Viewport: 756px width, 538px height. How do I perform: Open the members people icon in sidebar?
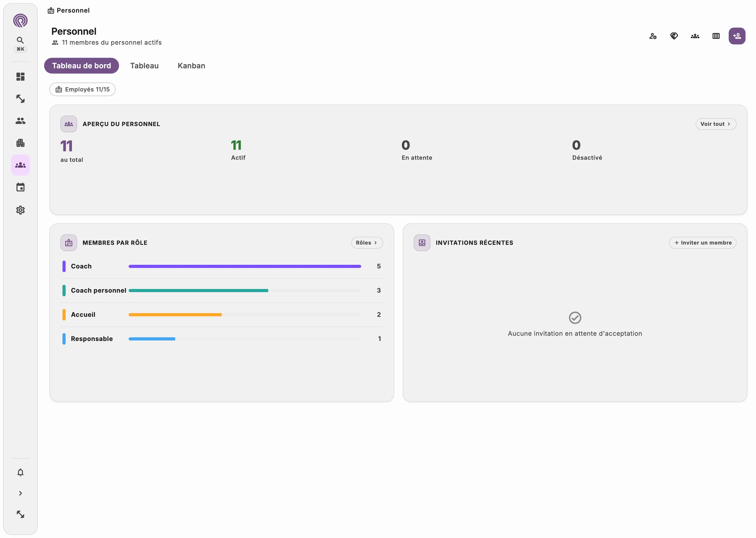pos(20,121)
